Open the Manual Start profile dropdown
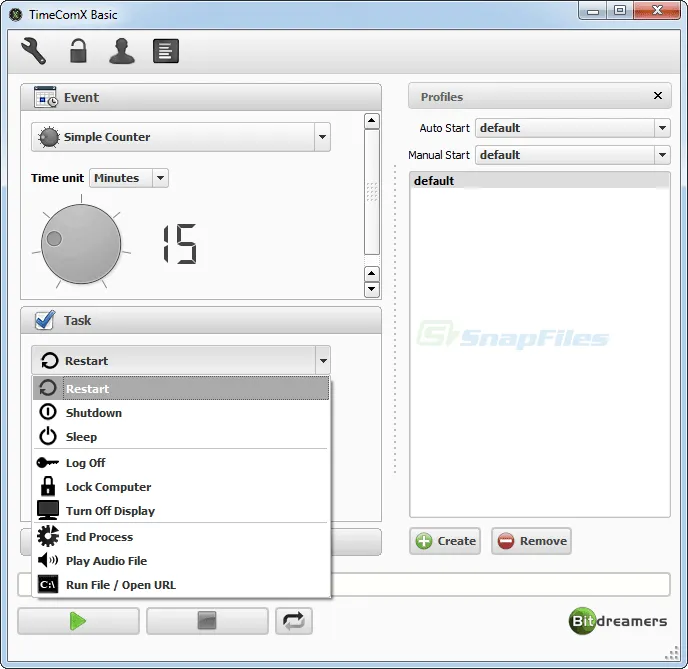Image resolution: width=688 pixels, height=669 pixels. (x=573, y=155)
